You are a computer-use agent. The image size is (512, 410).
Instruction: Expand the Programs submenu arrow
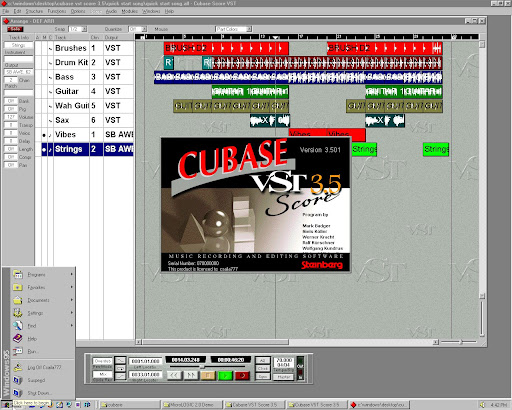coord(71,274)
